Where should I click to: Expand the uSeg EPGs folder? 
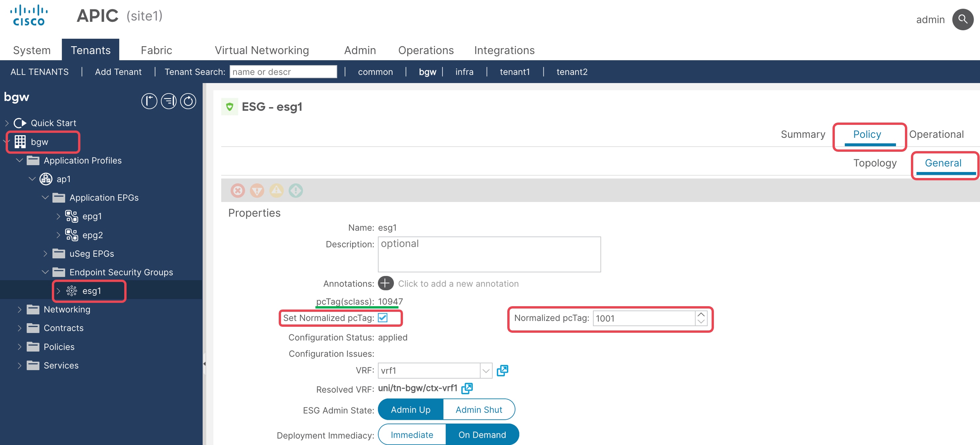pos(45,254)
